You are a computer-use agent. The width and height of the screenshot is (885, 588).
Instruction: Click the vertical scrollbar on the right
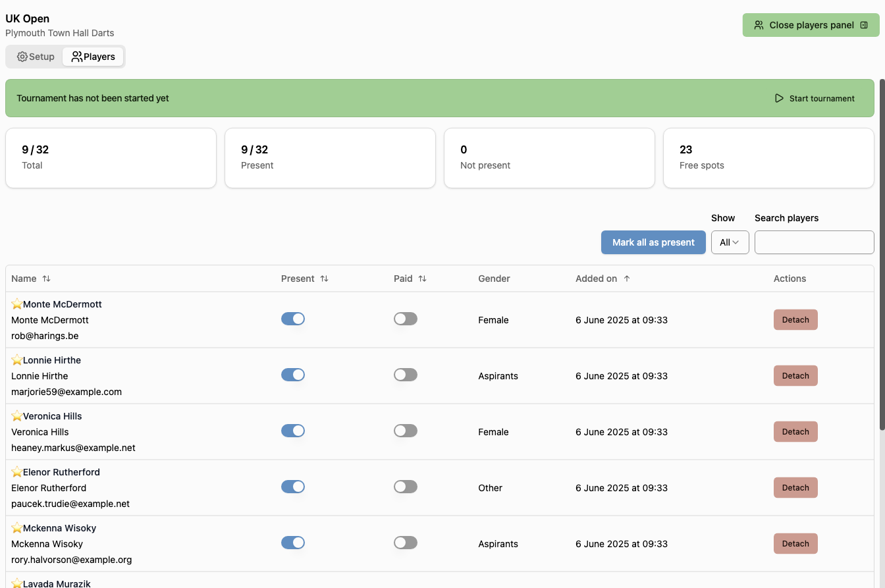click(882, 255)
